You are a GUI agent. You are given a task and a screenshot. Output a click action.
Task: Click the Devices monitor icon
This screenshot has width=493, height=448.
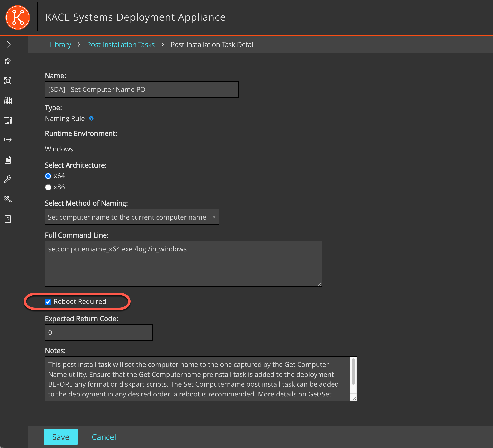[8, 120]
